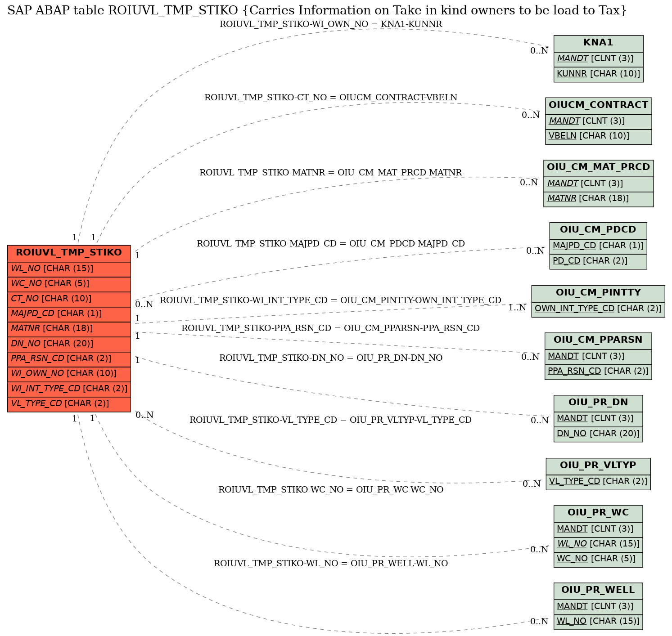Click the WL_NO field in OIU_PR_WELL
This screenshot has width=672, height=636.
click(x=598, y=622)
